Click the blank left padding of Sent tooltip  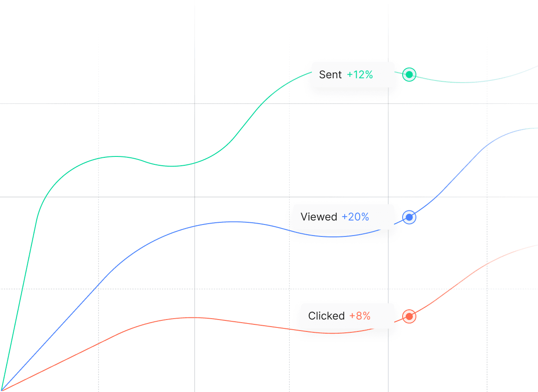pos(315,75)
